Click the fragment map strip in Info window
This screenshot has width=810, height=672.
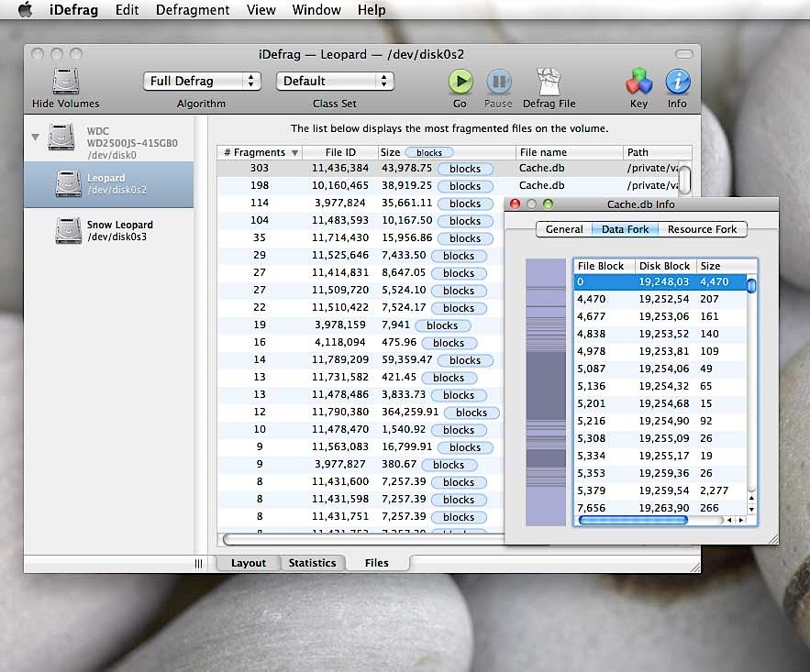point(546,391)
